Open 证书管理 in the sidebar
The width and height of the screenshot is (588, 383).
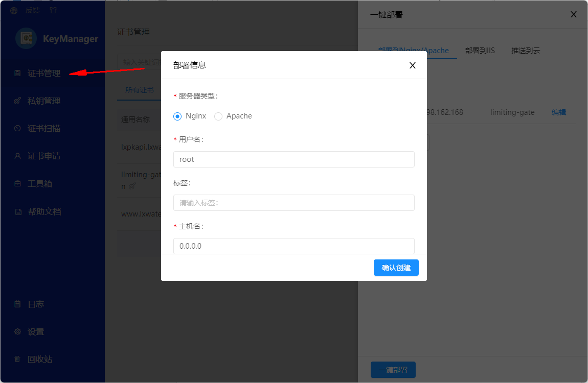[x=44, y=73]
